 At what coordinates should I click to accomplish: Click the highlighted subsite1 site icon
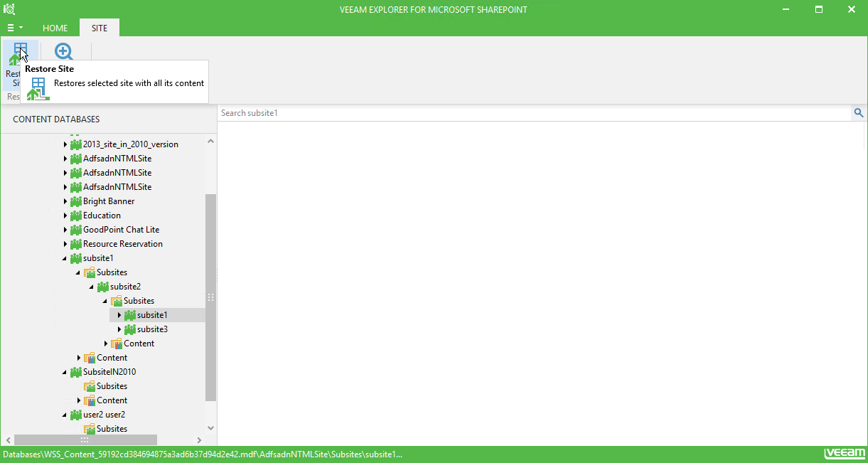click(x=130, y=315)
